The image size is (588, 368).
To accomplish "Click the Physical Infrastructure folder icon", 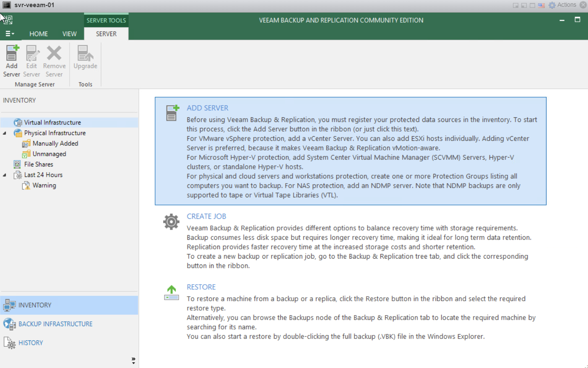I will coord(18,133).
